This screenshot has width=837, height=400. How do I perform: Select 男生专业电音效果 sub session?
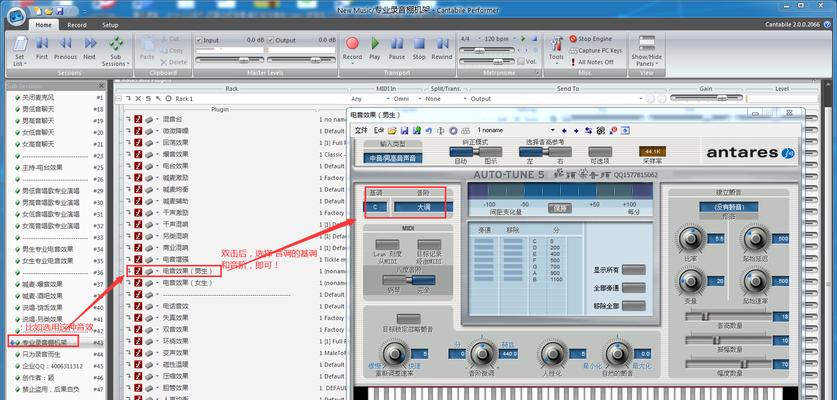48,249
